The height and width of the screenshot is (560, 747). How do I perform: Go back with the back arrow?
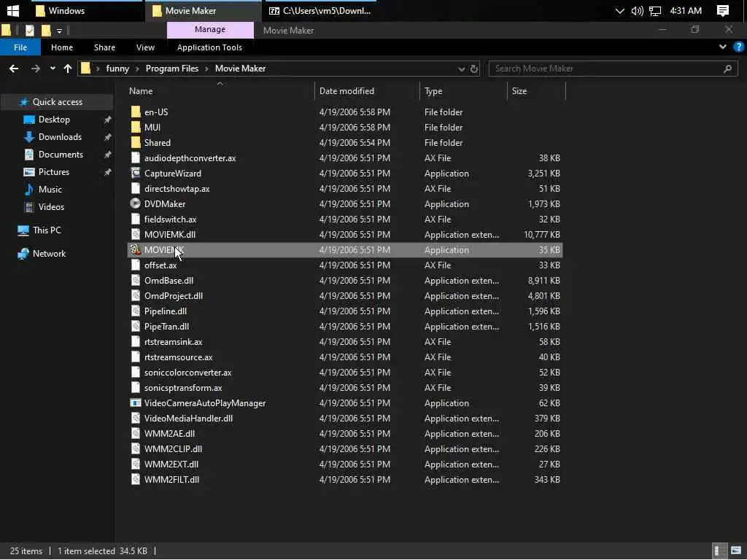14,69
